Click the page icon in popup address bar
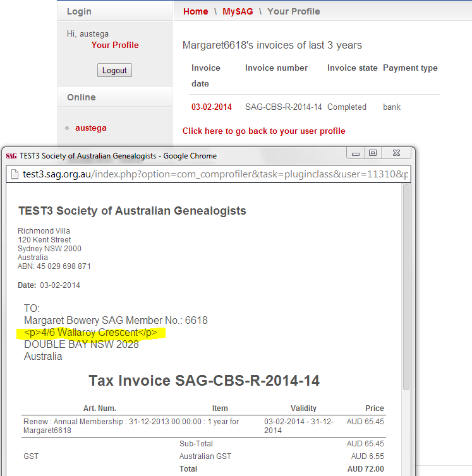The height and width of the screenshot is (476, 472). pyautogui.click(x=15, y=174)
